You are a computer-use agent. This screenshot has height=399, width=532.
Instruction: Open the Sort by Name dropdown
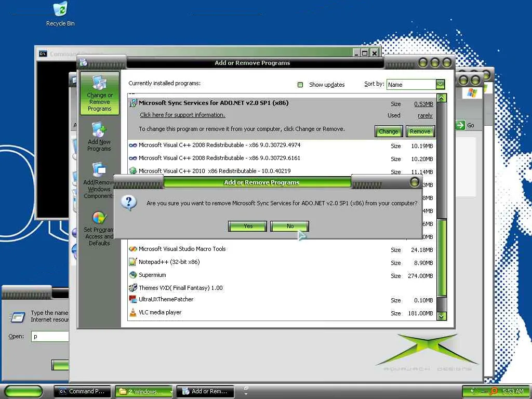415,85
